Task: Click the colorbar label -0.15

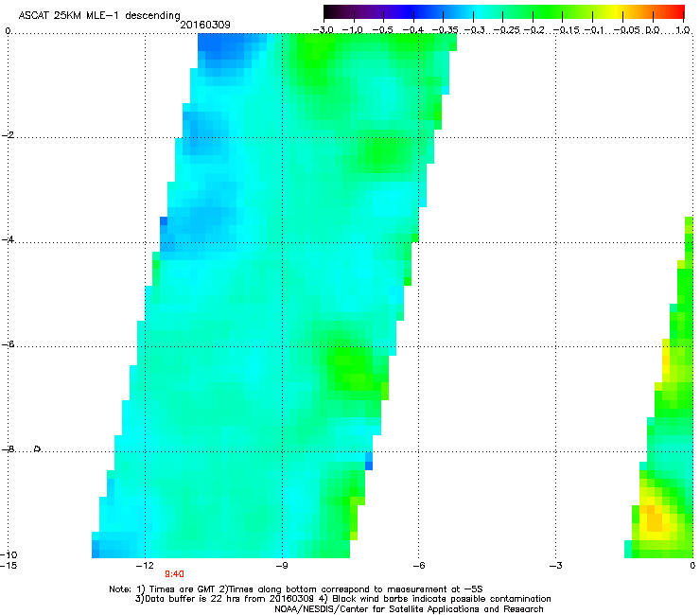Action: 566,30
